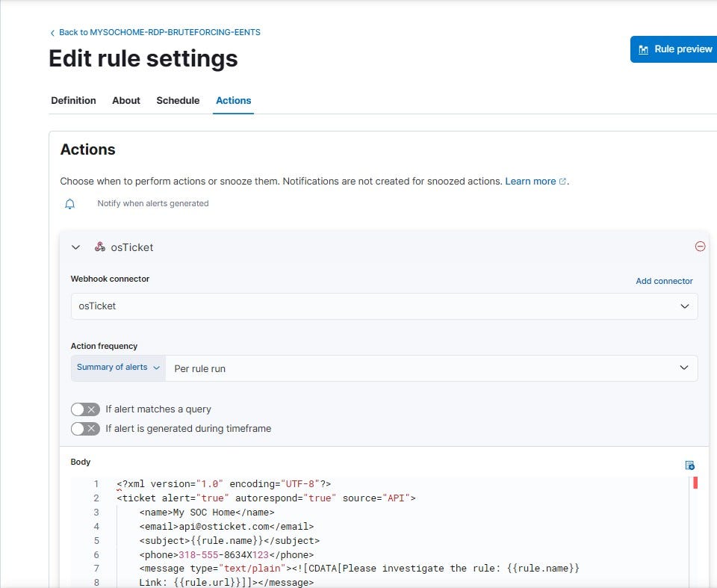Open the Webhook connector osTicket dropdown

point(384,306)
